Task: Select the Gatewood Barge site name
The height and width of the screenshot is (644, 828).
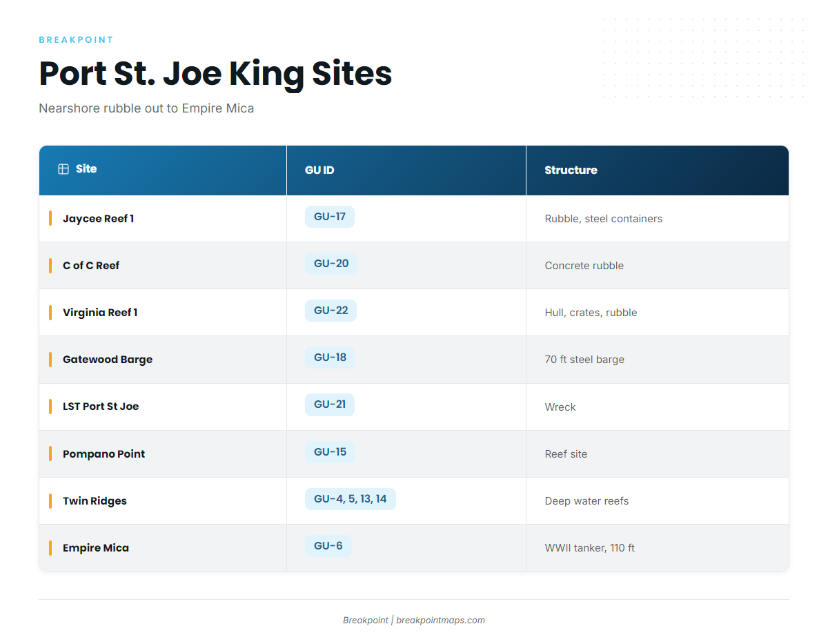Action: click(108, 360)
